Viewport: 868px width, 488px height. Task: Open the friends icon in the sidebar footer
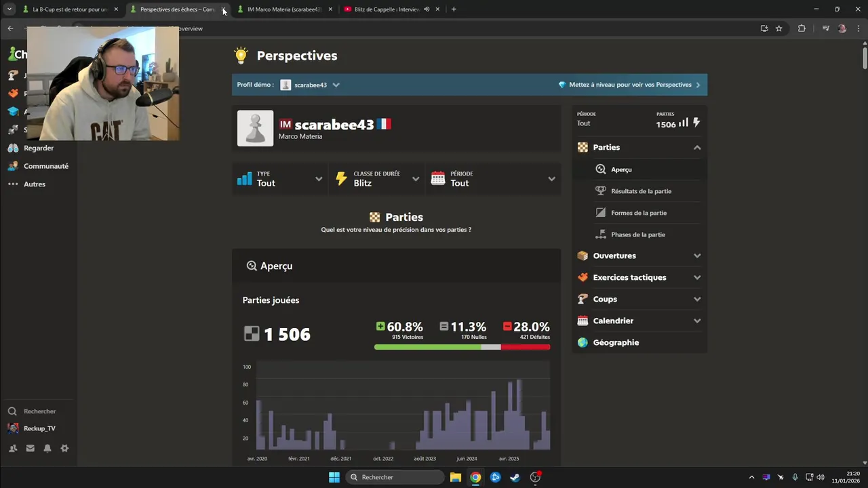pyautogui.click(x=13, y=448)
